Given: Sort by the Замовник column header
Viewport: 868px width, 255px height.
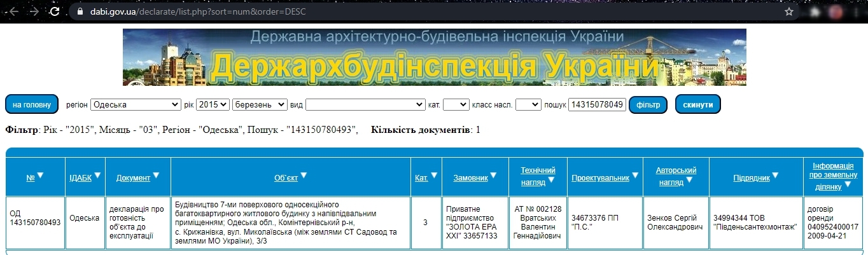Looking at the screenshot, I should [470, 178].
